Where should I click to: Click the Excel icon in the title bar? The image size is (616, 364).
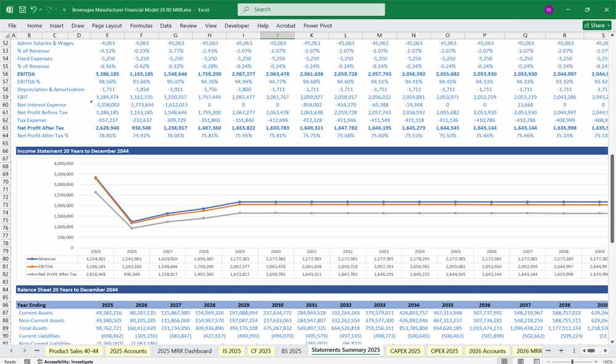pyautogui.click(x=9, y=9)
